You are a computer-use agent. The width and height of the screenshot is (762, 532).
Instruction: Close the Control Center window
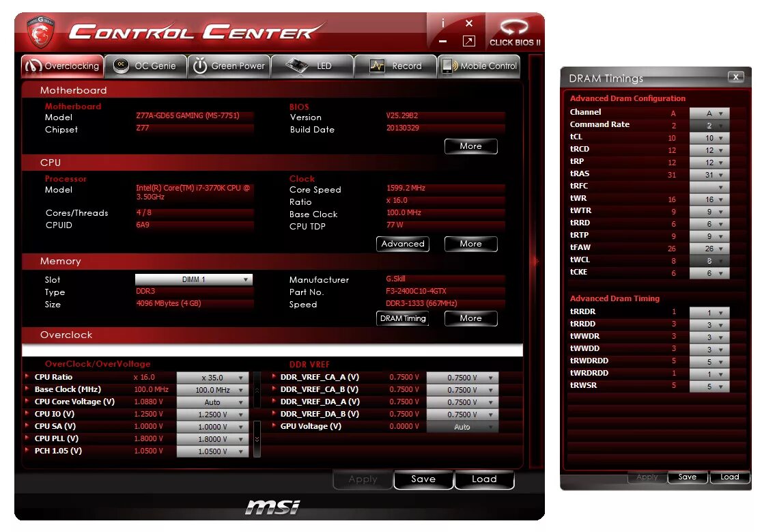pos(469,23)
